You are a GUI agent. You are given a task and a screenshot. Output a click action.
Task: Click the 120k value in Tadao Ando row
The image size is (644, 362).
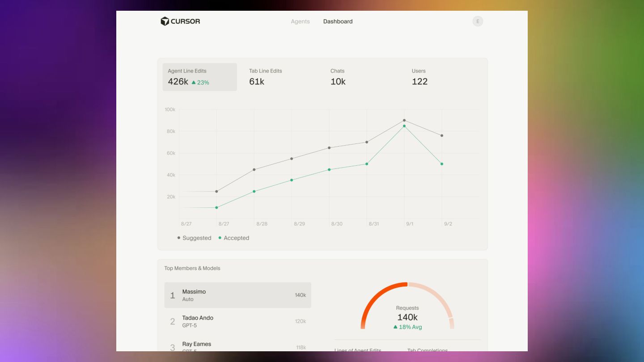coord(301,321)
